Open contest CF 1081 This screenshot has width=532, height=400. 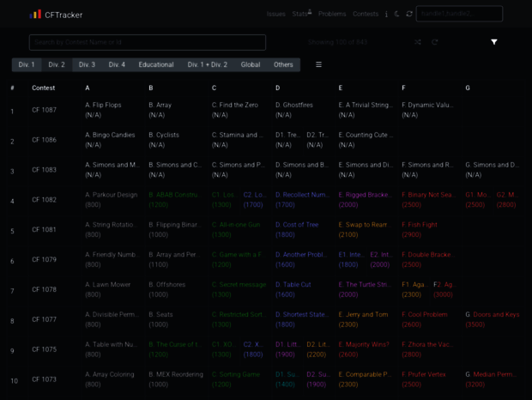tap(44, 230)
